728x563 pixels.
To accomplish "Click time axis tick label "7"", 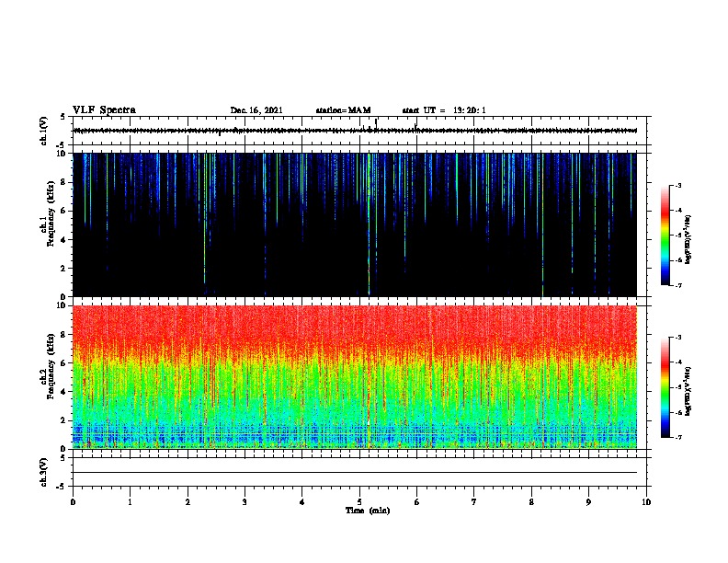I will (474, 502).
